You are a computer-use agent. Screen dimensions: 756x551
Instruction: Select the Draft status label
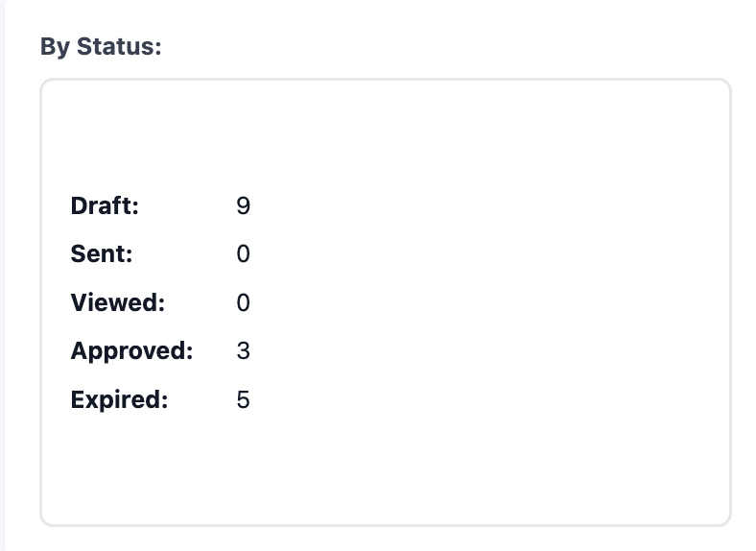click(105, 206)
